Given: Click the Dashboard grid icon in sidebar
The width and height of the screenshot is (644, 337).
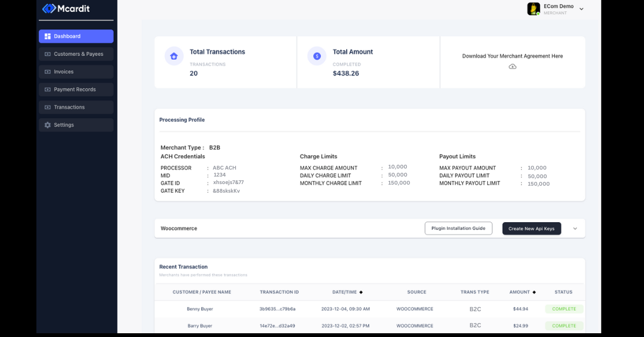Looking at the screenshot, I should [48, 36].
